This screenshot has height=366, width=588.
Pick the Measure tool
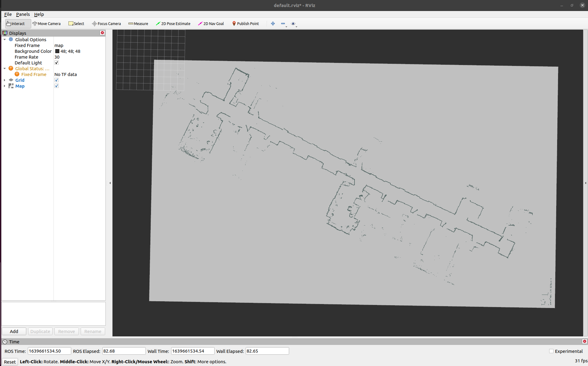(138, 24)
